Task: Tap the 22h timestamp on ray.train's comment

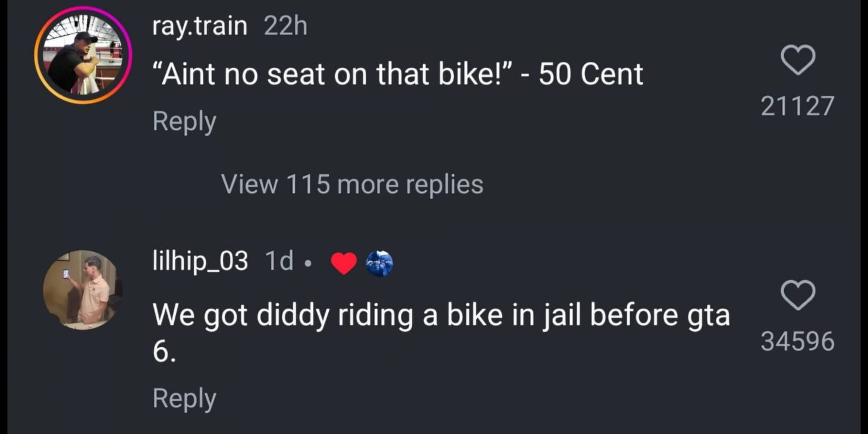Action: click(285, 24)
